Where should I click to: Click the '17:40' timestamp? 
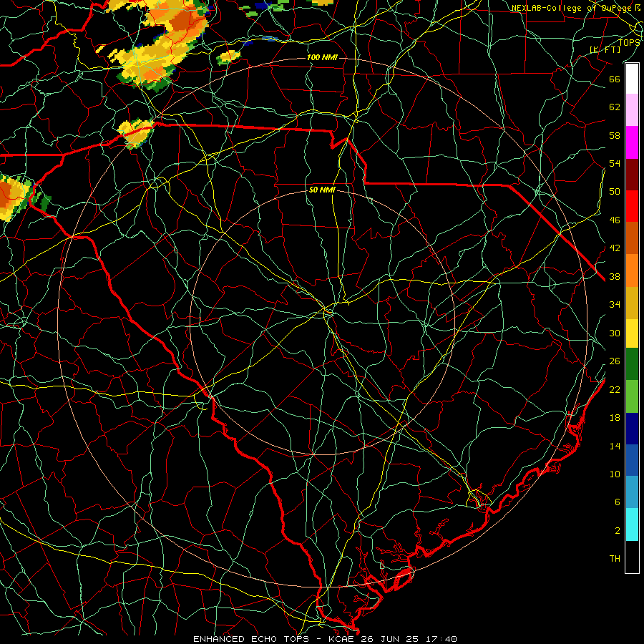coord(441,639)
